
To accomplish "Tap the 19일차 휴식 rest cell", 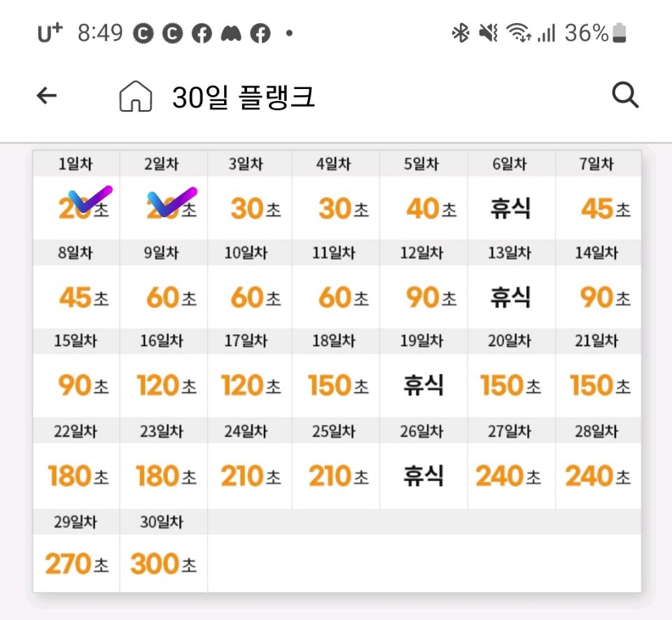I will (x=423, y=385).
